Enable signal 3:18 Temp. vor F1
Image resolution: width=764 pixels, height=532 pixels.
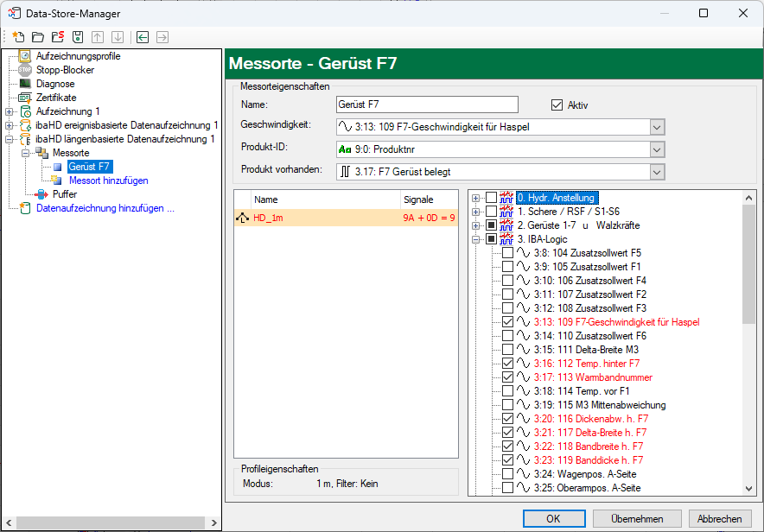pos(507,391)
